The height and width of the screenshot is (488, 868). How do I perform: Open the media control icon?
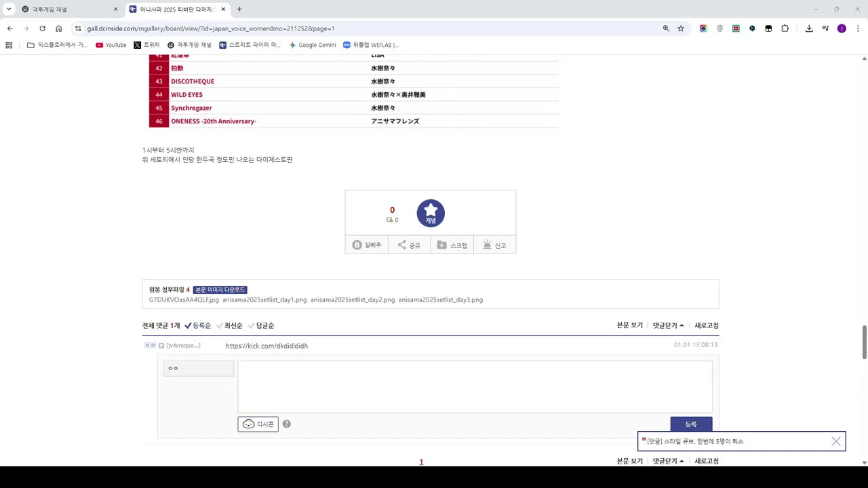click(825, 28)
